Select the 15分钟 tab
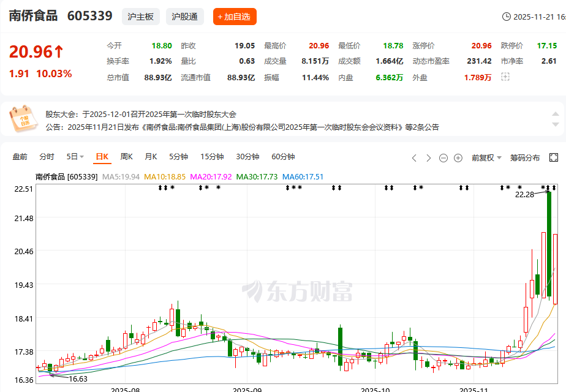Image resolution: width=566 pixels, height=392 pixels. pos(212,157)
